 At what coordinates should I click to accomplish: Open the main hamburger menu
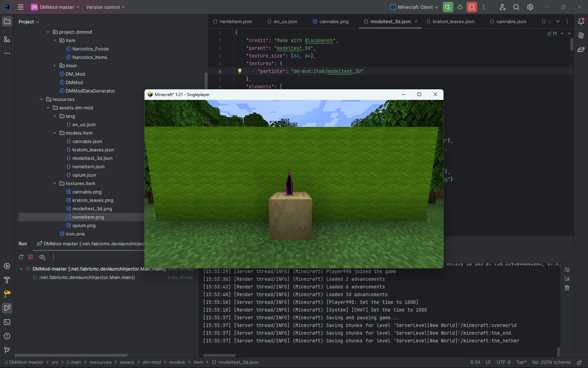21,7
